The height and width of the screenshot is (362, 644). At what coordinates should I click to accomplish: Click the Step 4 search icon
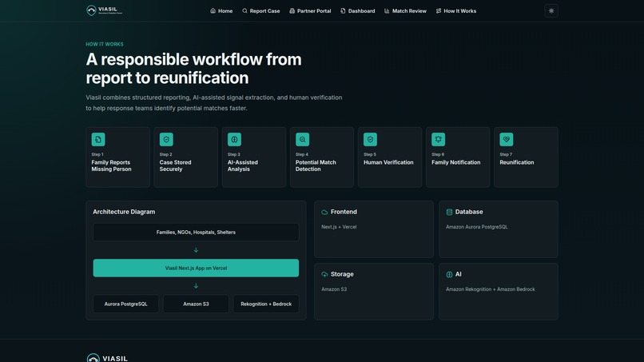click(x=302, y=139)
